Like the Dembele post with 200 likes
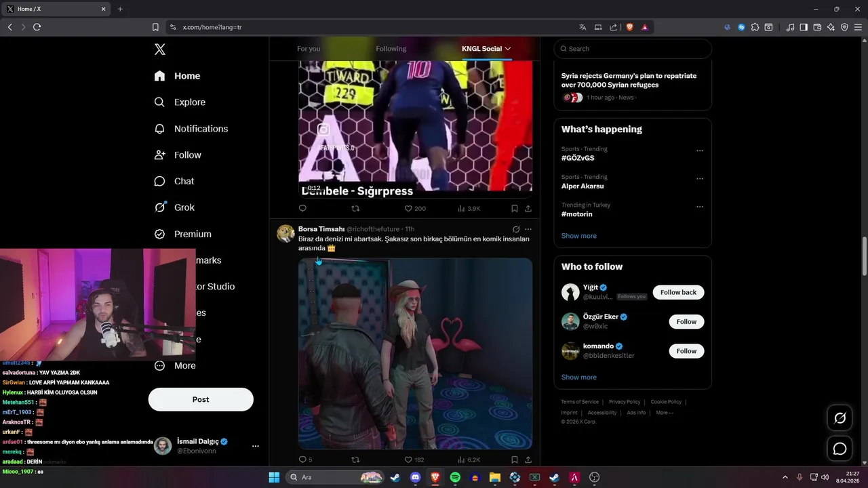Image resolution: width=868 pixels, height=488 pixels. point(415,209)
